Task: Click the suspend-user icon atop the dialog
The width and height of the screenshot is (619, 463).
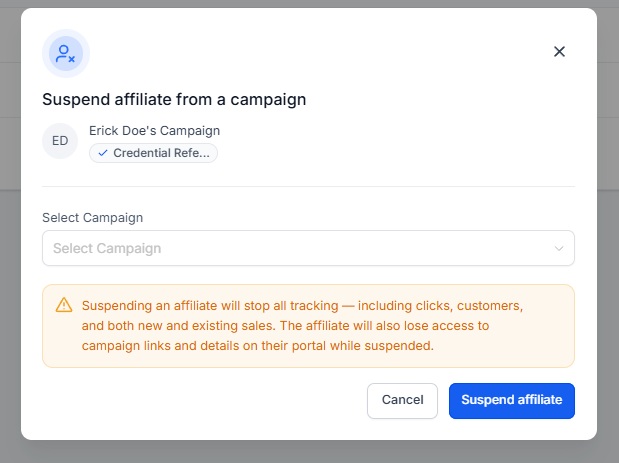Action: (x=66, y=54)
